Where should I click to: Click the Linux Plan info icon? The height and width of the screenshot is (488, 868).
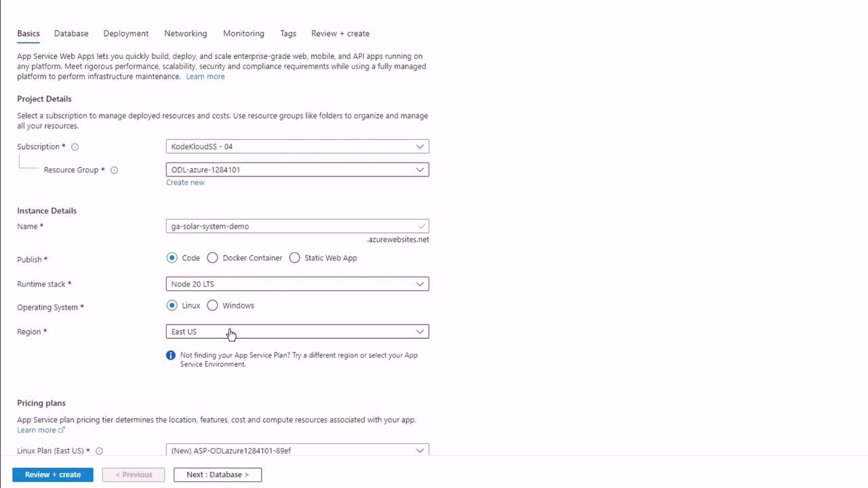pos(99,451)
